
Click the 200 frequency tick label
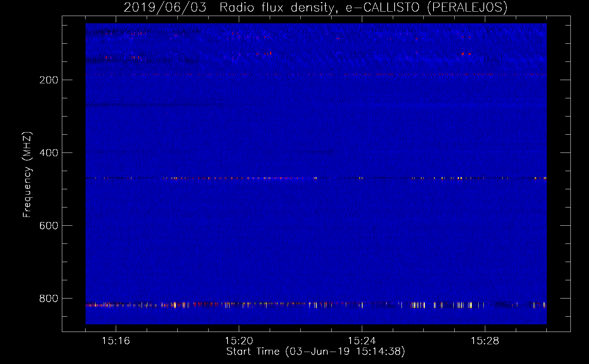tap(49, 80)
